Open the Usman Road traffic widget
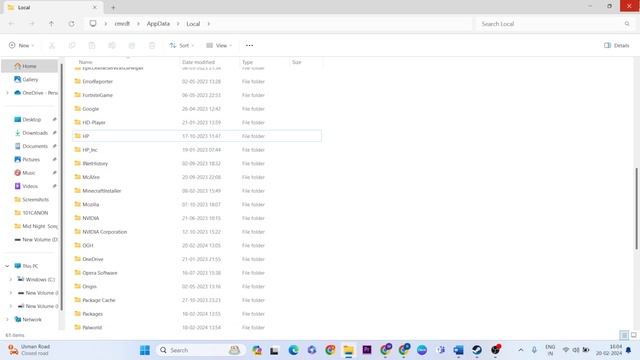The image size is (640, 360). pos(29,350)
